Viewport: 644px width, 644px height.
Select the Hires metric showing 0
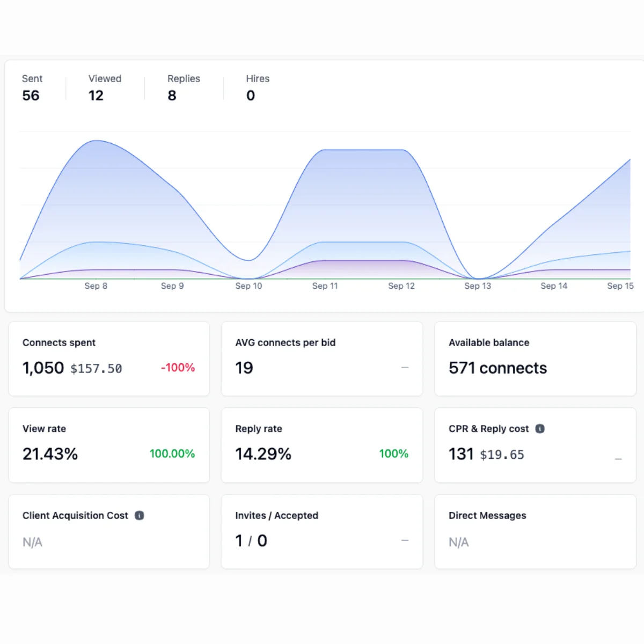[257, 87]
